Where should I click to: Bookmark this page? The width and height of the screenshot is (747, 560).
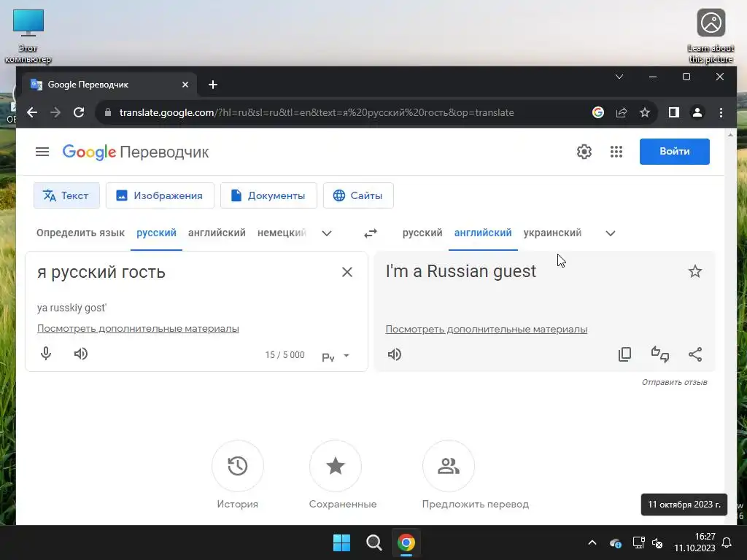645,112
